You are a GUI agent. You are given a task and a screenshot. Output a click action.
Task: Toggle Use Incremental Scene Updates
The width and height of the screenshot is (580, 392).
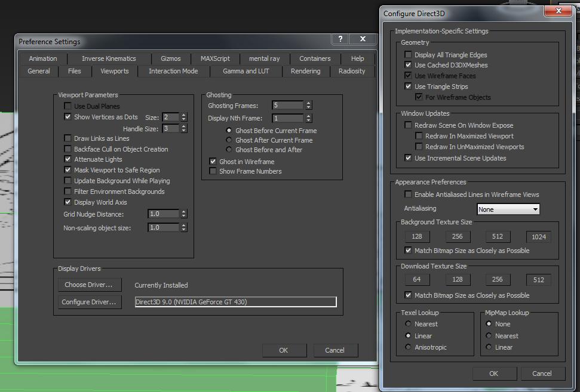pyautogui.click(x=408, y=158)
